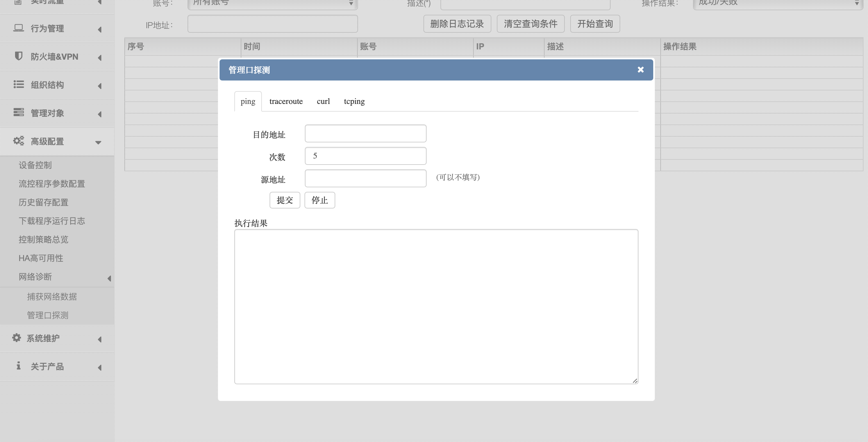Click the laptop icon beside 行为管理
This screenshot has height=442, width=868.
click(x=19, y=28)
